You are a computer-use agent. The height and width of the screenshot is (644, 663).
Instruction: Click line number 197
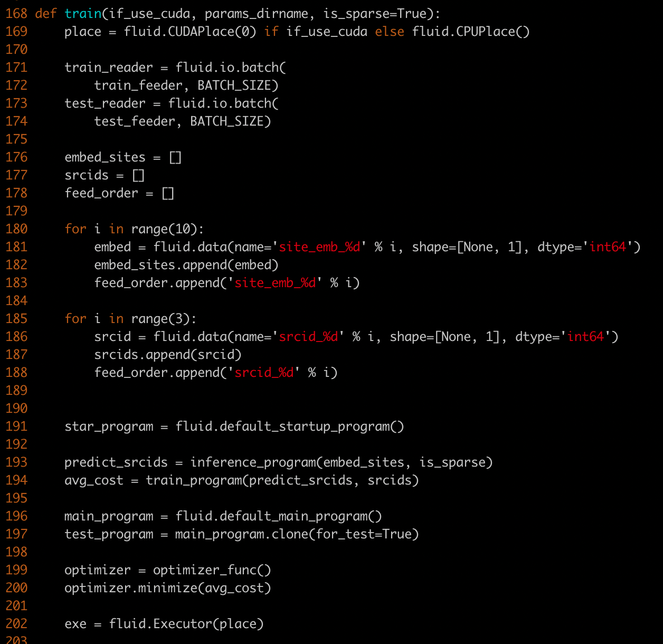pos(16,534)
